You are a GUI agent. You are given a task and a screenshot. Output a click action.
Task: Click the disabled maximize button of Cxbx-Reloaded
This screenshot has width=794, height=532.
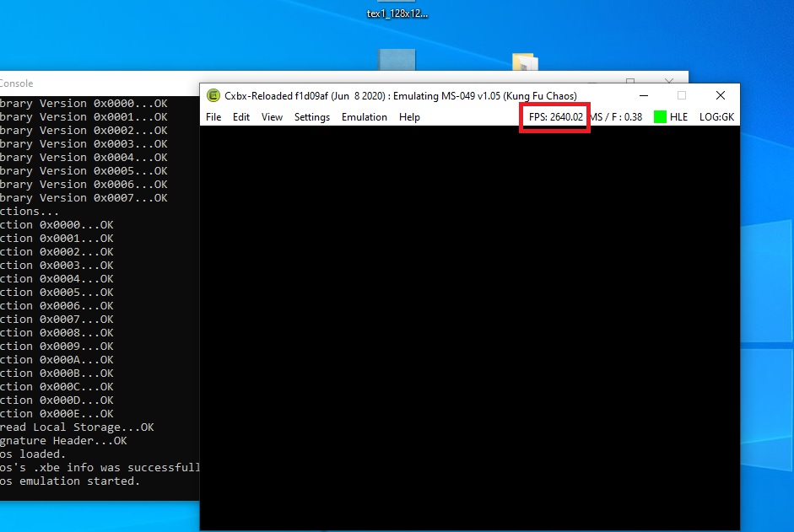point(682,95)
